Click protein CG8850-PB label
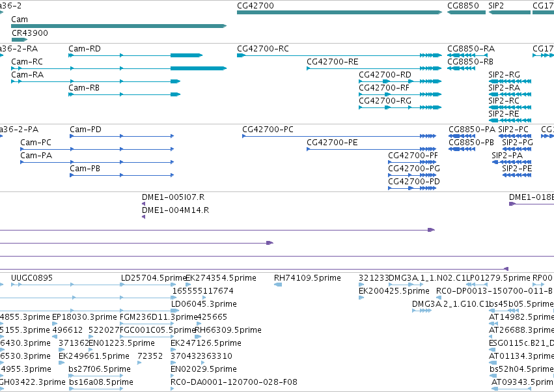The height and width of the screenshot is (392, 554). [x=471, y=143]
